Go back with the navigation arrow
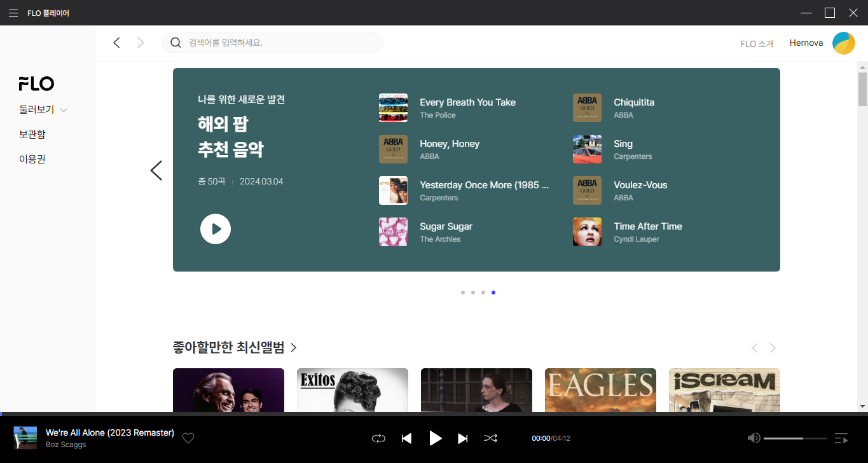The width and height of the screenshot is (868, 463). point(116,43)
